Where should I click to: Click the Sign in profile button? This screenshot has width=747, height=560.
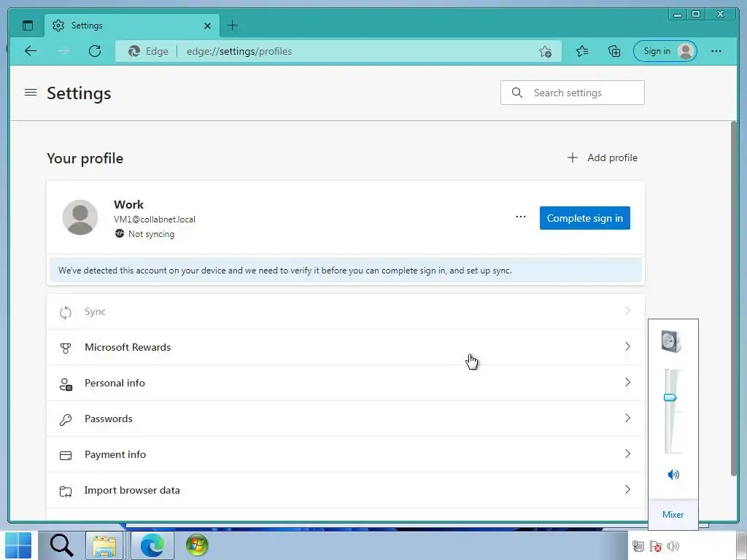coord(665,51)
